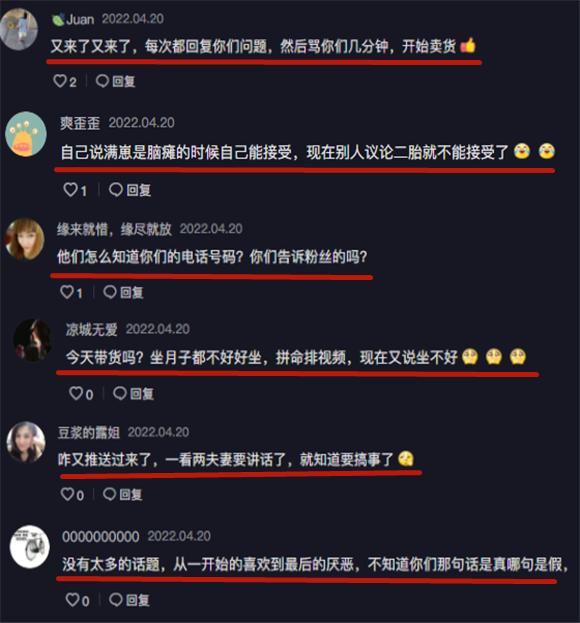Open 0000000000's bicycle avatar
This screenshot has height=623, width=580.
(30, 547)
